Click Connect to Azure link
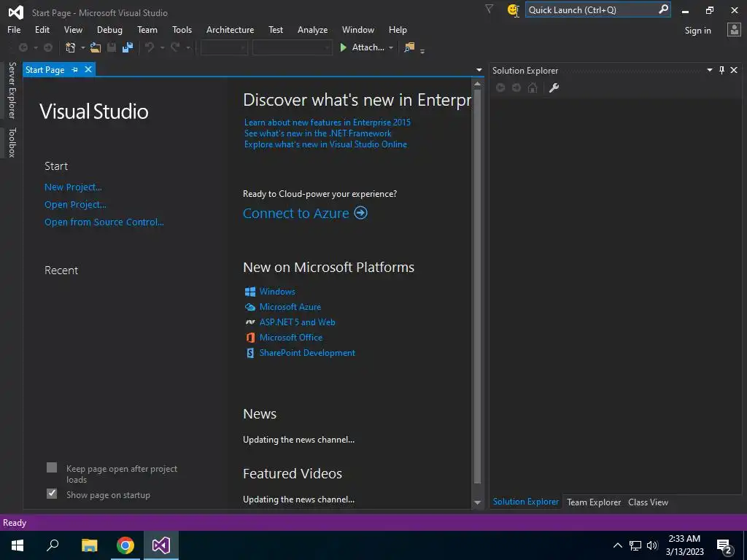The height and width of the screenshot is (560, 747). pos(296,214)
